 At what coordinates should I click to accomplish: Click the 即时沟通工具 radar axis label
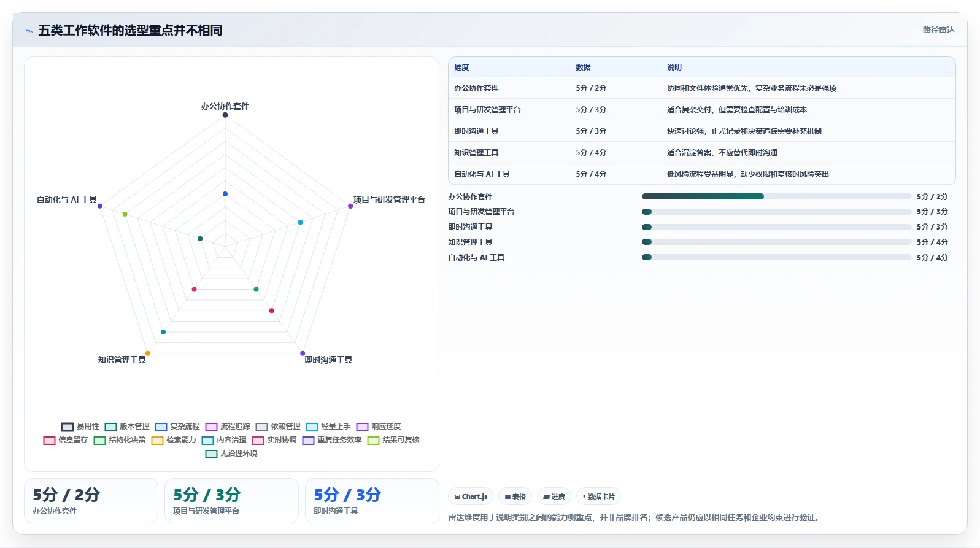[328, 360]
